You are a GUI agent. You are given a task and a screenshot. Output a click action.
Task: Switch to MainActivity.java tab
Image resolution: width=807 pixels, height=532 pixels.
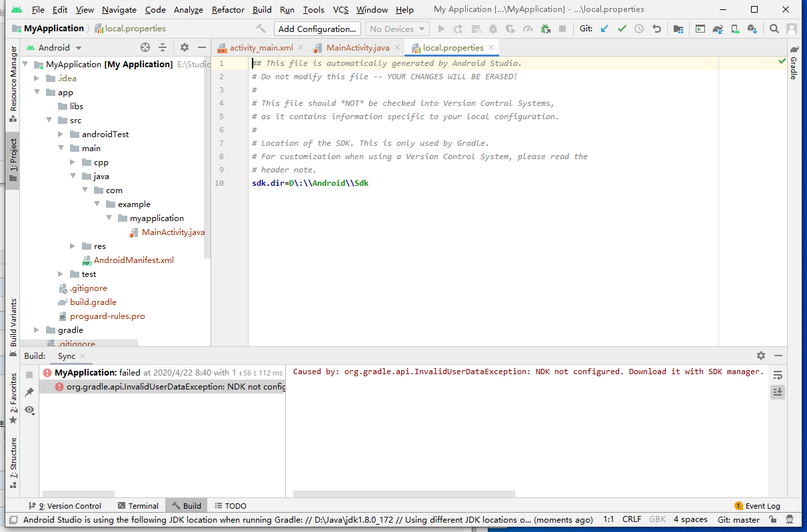358,47
